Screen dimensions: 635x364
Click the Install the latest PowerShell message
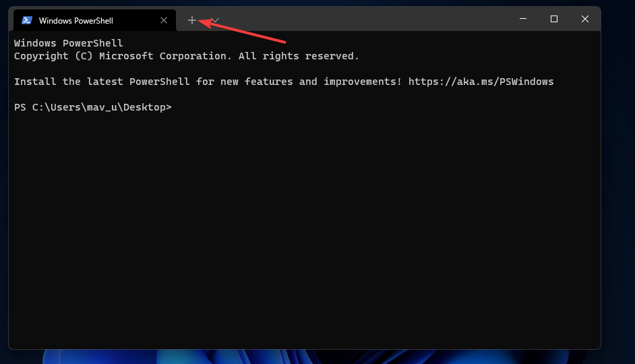click(x=202, y=82)
